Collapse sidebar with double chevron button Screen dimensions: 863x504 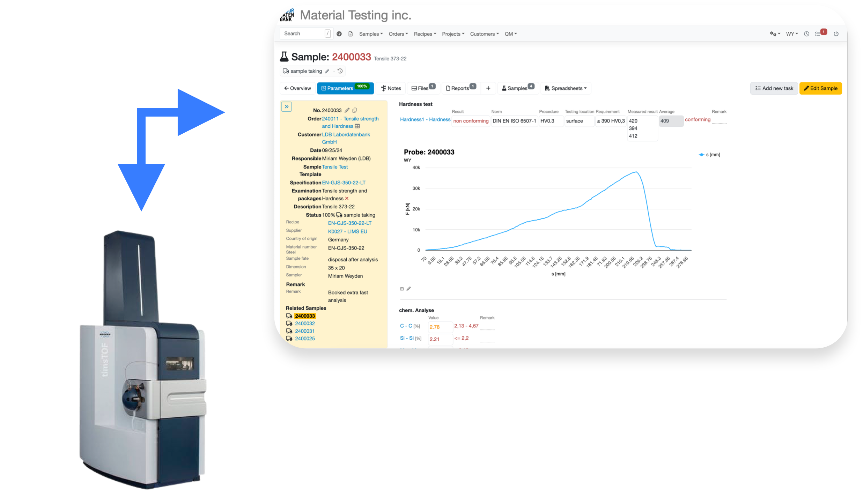point(287,107)
